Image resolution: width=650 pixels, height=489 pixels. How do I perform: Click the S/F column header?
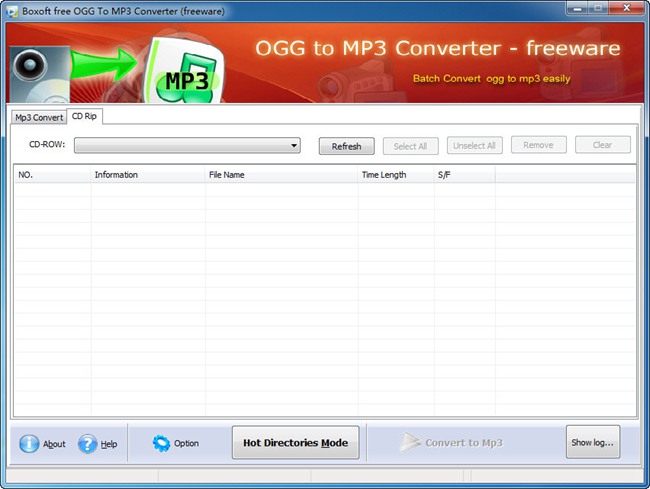[x=464, y=175]
